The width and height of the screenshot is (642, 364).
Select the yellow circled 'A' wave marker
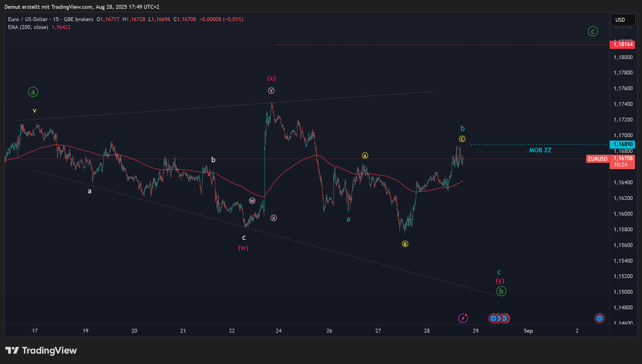[x=365, y=156]
